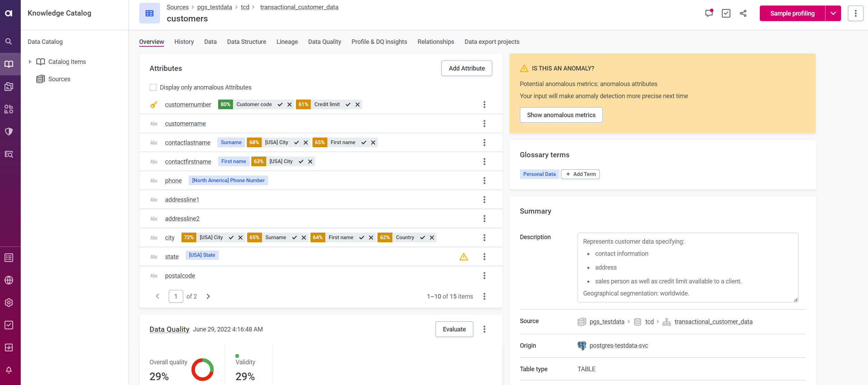Open the notifications bell icon
The height and width of the screenshot is (385, 868).
[9, 370]
